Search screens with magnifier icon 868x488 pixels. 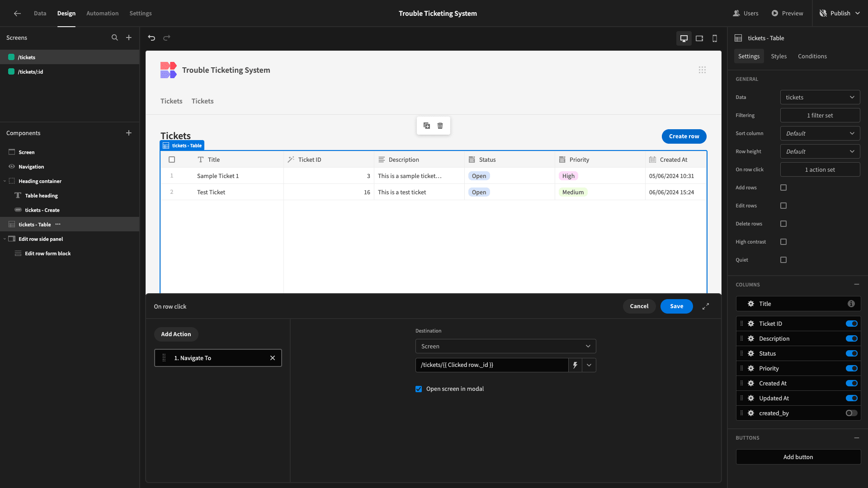(115, 38)
